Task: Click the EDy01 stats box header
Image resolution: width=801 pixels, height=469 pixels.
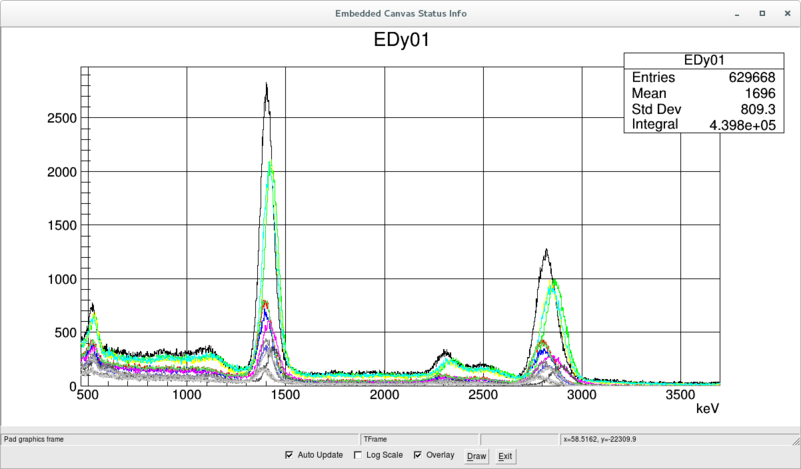Action: click(704, 60)
